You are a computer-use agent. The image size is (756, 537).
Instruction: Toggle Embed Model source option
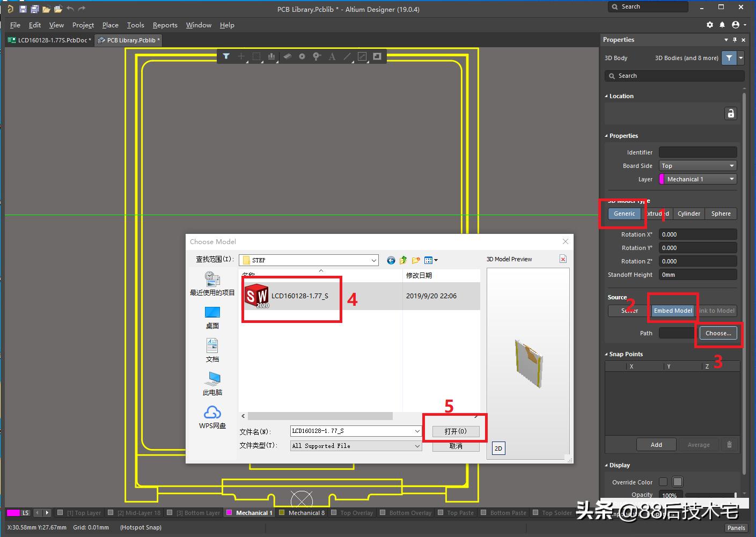(x=672, y=310)
